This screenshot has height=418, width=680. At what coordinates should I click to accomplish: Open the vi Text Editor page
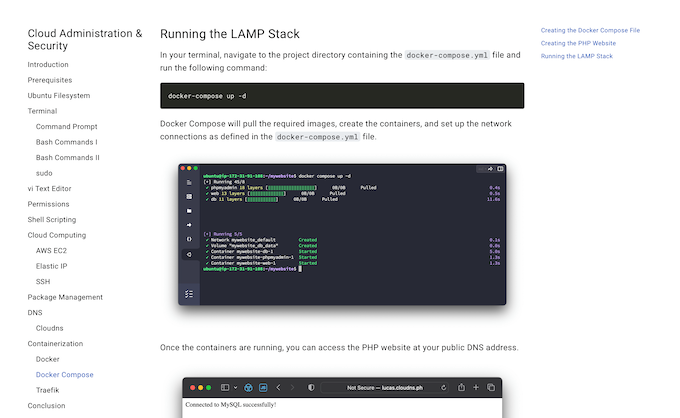49,189
